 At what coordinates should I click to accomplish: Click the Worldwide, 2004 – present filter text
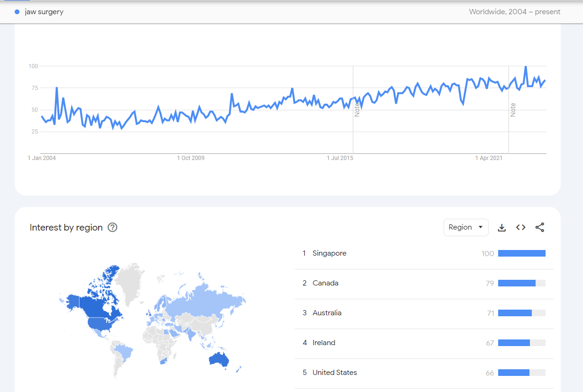(x=515, y=12)
